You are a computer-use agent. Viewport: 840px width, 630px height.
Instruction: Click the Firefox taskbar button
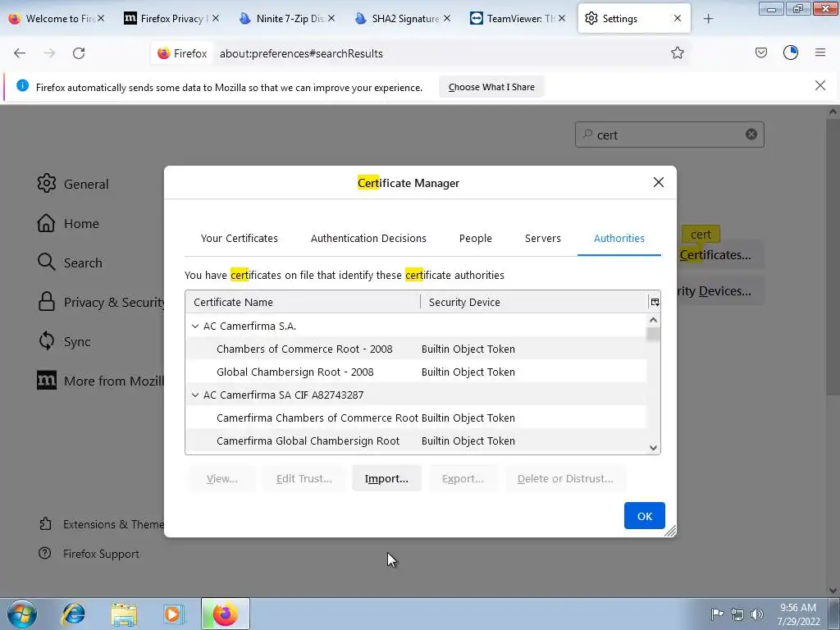click(225, 614)
